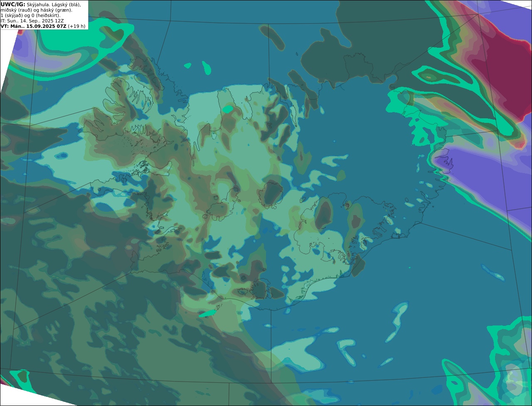This screenshot has height=406, width=532.
Task: Click the '1 (skýjað) og 0 (heiðskírt)' legend line
Action: [30, 15]
